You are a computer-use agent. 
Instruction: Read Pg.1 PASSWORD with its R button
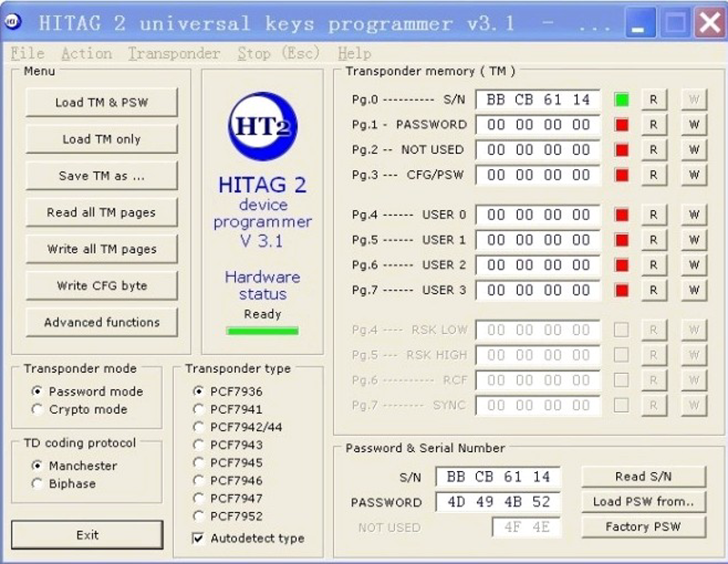(653, 125)
